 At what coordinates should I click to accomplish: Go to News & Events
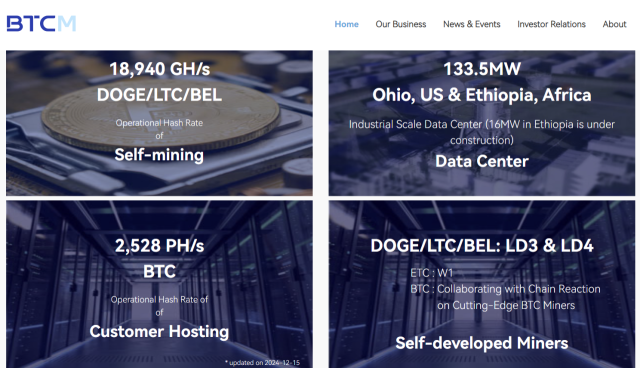(x=471, y=24)
